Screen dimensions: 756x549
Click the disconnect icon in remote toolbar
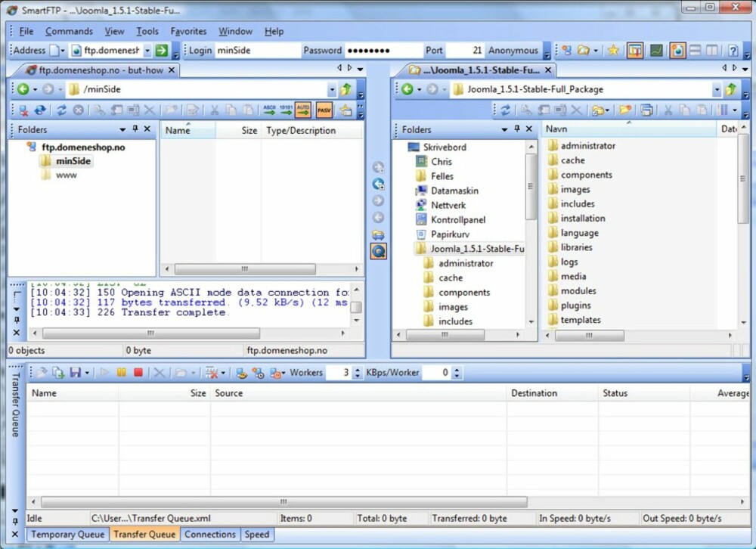coord(23,110)
